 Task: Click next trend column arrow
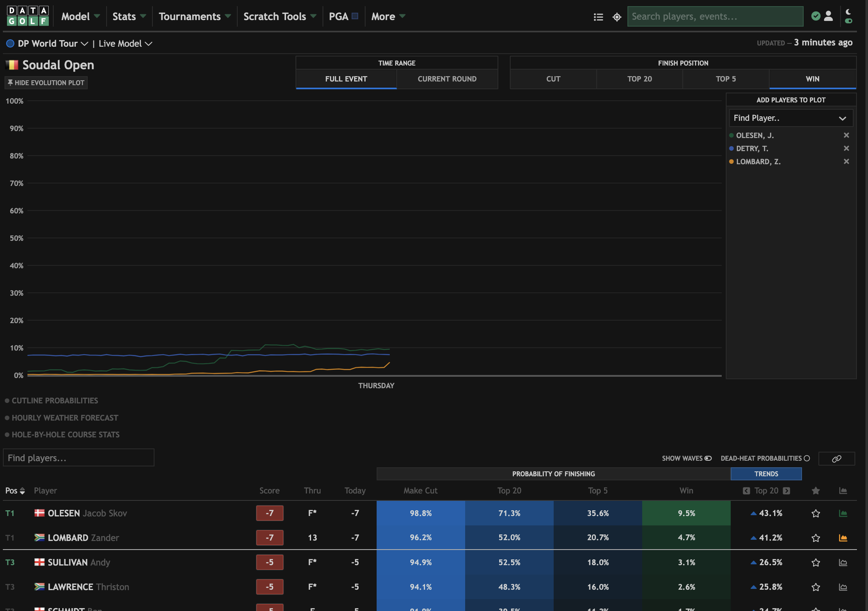tap(786, 491)
